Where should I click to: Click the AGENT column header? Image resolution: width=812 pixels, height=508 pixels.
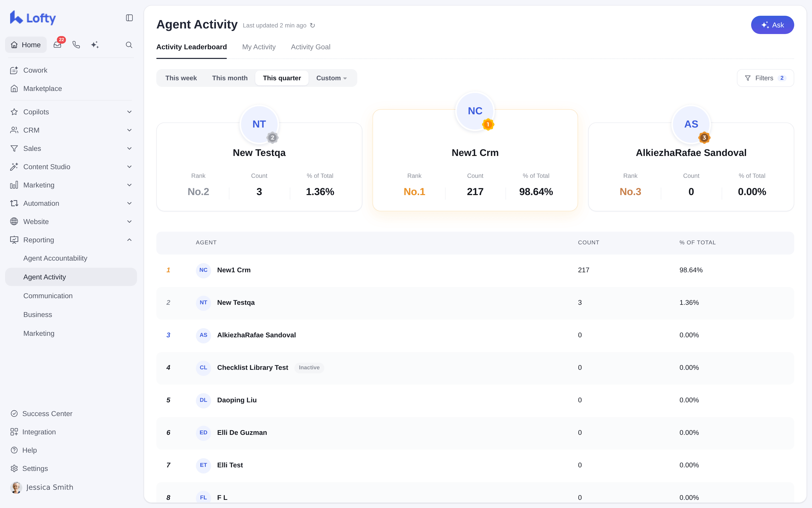point(206,243)
